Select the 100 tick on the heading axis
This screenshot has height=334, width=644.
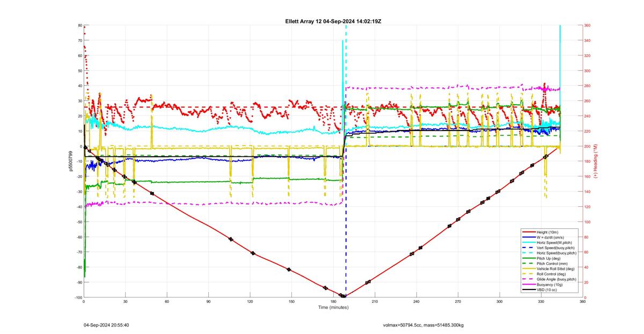coord(587,222)
